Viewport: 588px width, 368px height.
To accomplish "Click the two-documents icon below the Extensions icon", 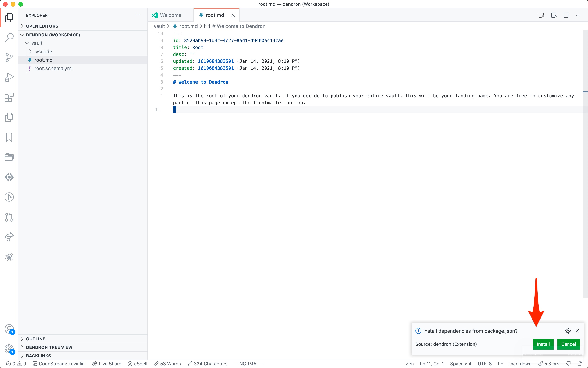I will click(9, 117).
